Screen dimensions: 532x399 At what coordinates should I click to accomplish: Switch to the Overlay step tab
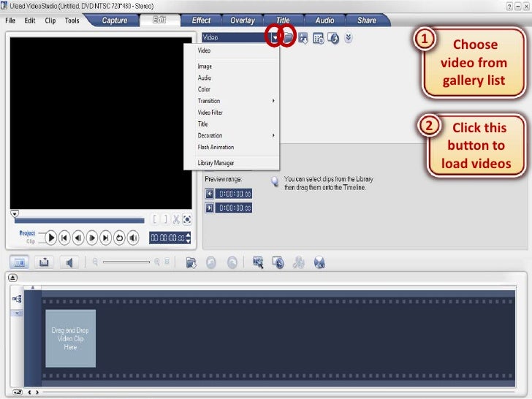[x=243, y=20]
